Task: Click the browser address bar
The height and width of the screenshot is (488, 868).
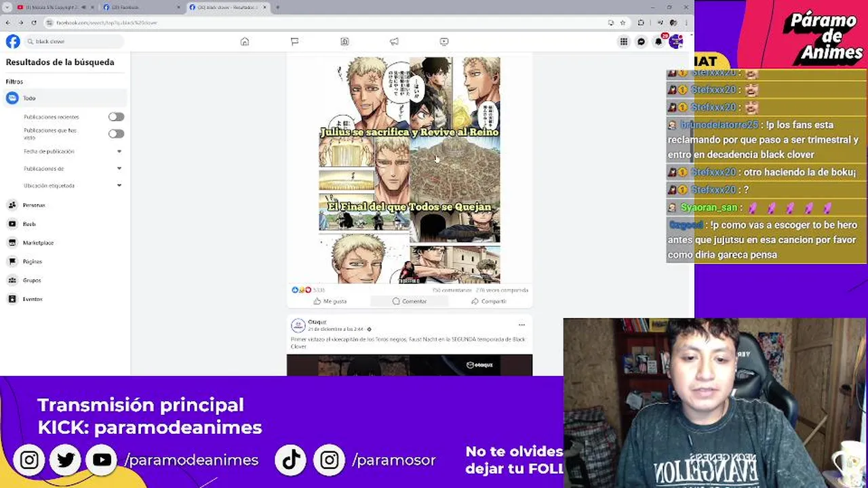Action: (x=325, y=22)
